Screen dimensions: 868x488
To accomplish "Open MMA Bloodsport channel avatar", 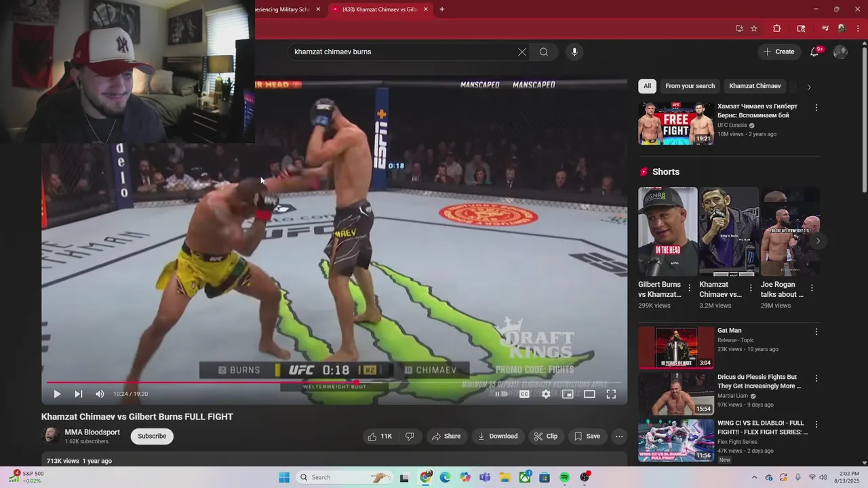I will pyautogui.click(x=50, y=436).
